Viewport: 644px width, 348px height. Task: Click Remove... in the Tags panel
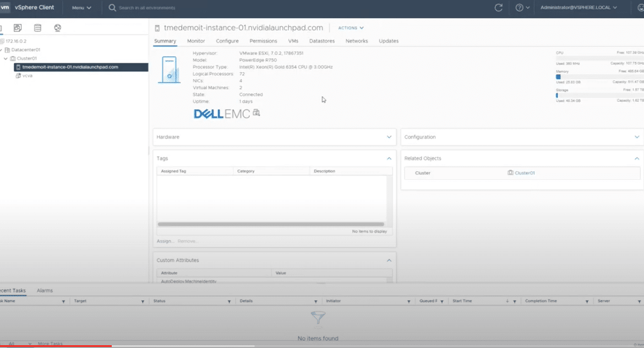[187, 241]
